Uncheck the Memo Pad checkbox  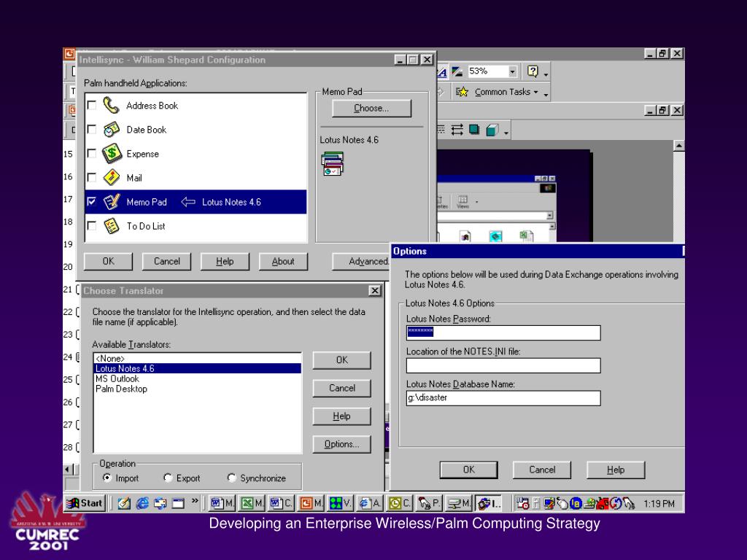point(92,202)
